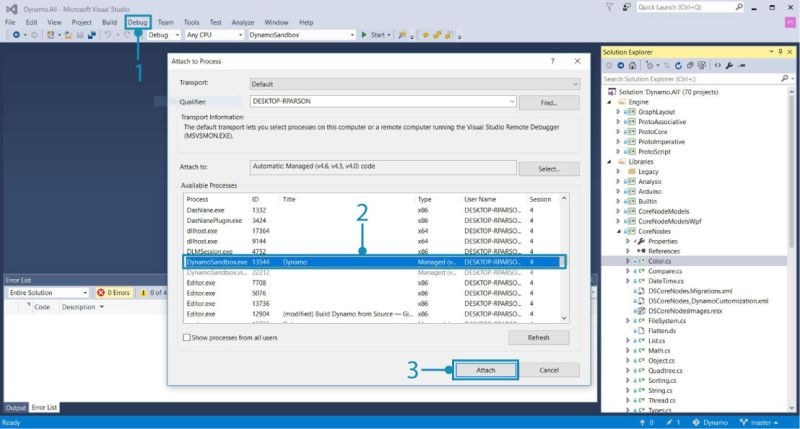Select Math.cs in Solution Explorer

pos(659,350)
